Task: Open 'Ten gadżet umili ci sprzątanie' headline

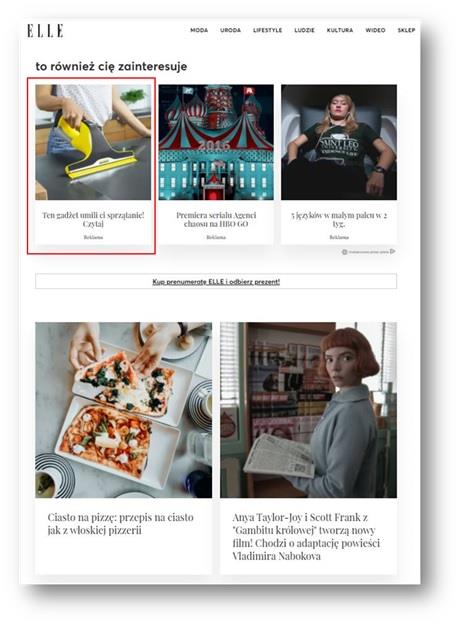Action: 93,219
